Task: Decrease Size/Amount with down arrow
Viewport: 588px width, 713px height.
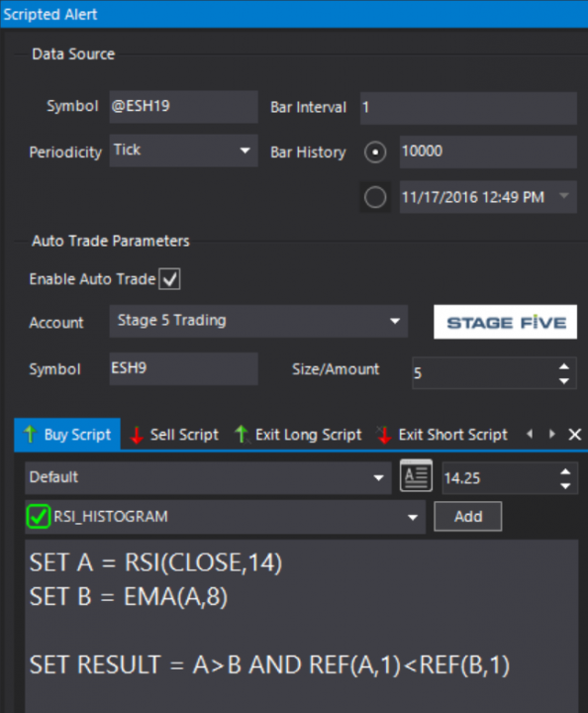Action: [564, 381]
